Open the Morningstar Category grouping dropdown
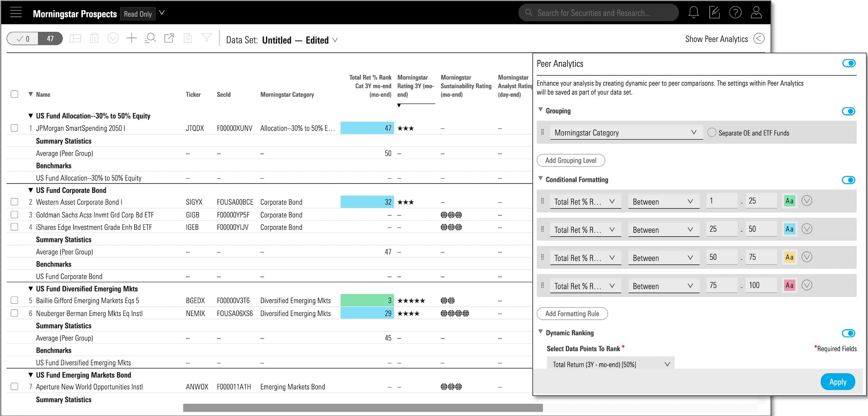 [x=626, y=133]
